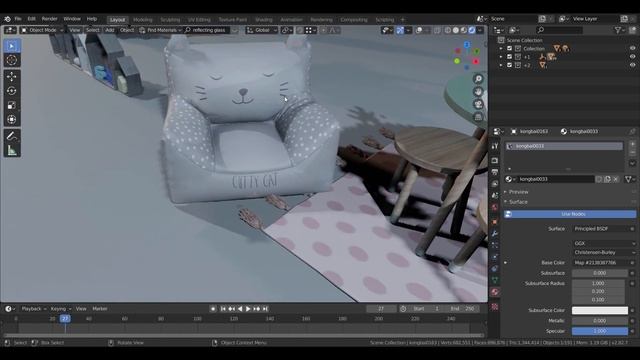640x360 pixels.
Task: Activate the Scale tool
Action: tap(12, 105)
